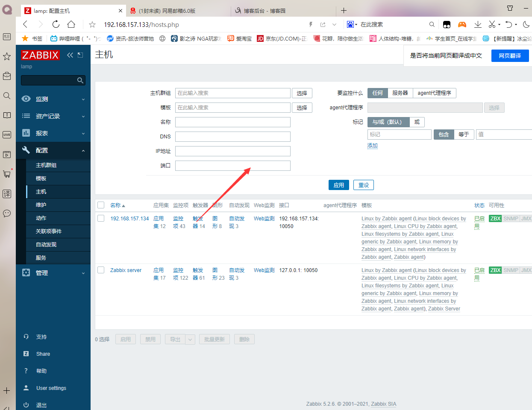Expand the 资产记录 menu section
This screenshot has width=532, height=410.
coord(53,116)
